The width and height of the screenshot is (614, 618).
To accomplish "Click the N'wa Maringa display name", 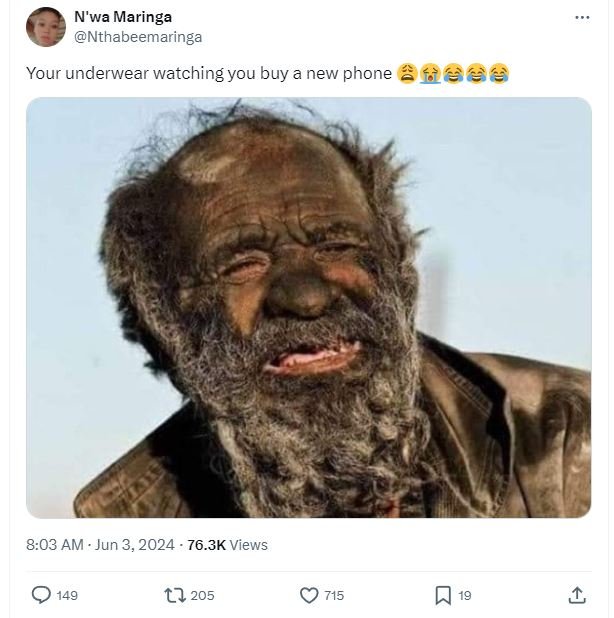I will tap(123, 17).
